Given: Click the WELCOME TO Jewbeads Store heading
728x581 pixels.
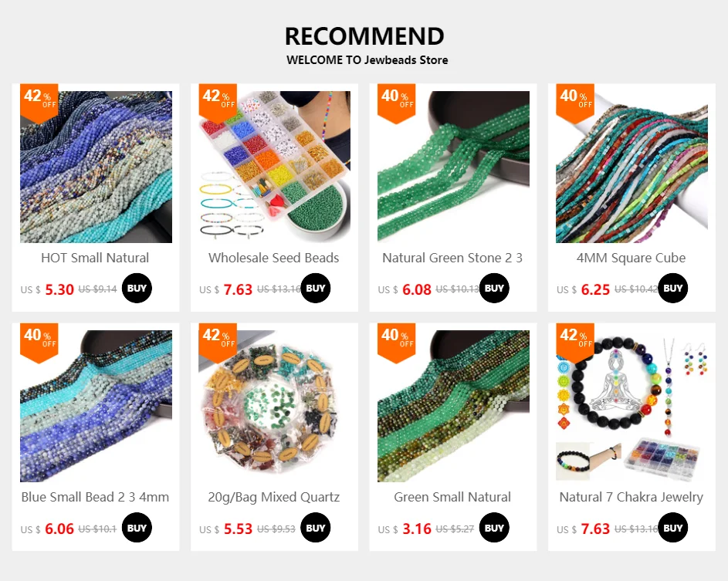Looking at the screenshot, I should click(367, 60).
